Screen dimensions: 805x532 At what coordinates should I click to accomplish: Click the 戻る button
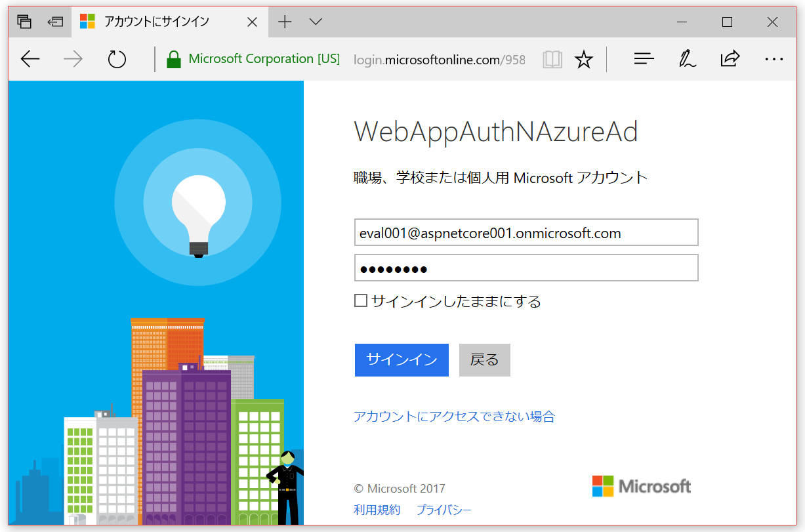484,359
